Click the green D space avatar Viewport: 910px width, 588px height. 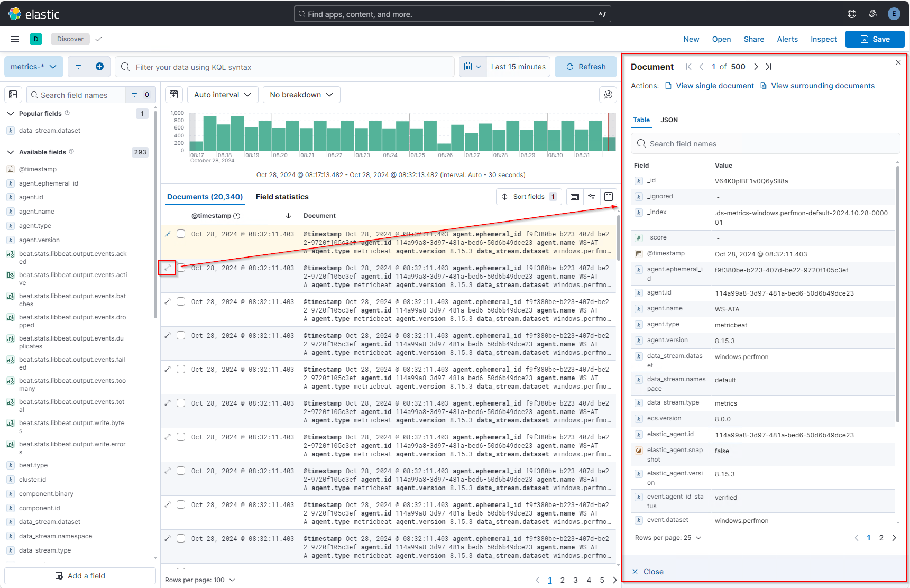click(x=36, y=39)
